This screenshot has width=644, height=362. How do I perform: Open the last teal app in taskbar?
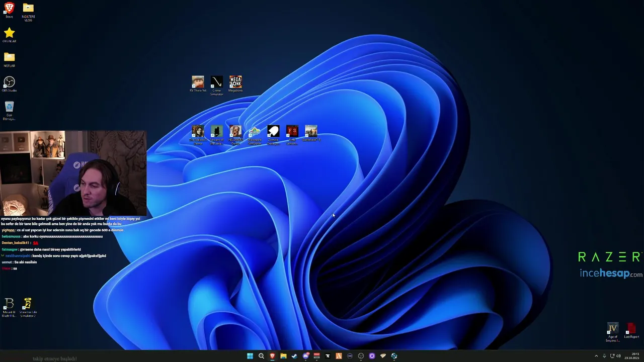tap(394, 356)
